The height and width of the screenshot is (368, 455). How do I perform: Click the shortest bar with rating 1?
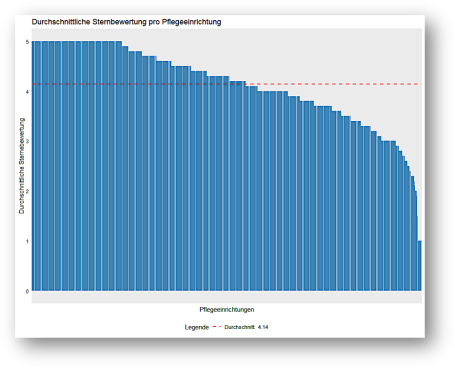point(419,266)
